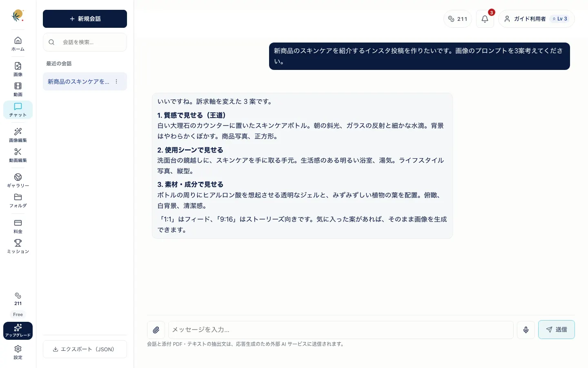Open the ミッション trophy page
Viewport: 588px width, 368px height.
click(18, 246)
